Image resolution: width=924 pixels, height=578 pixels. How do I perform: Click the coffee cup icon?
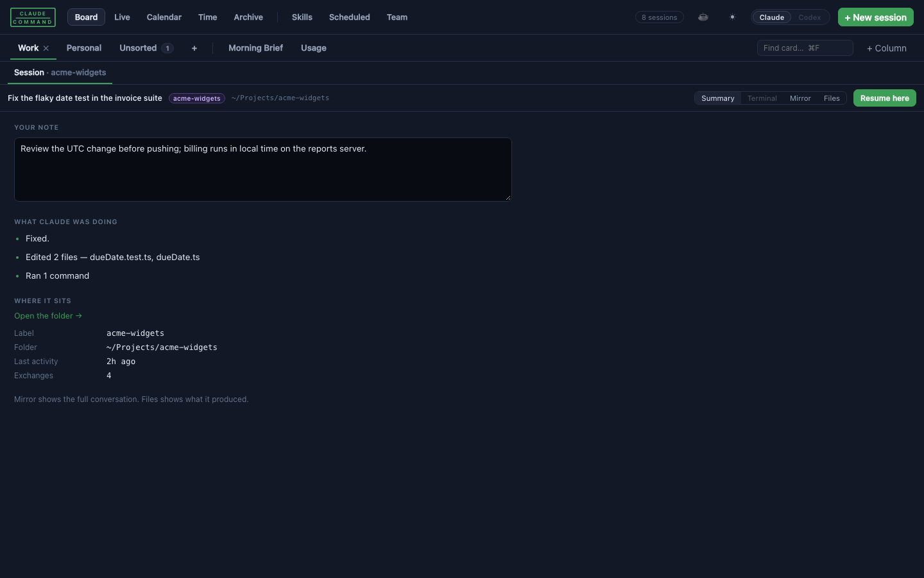(703, 17)
